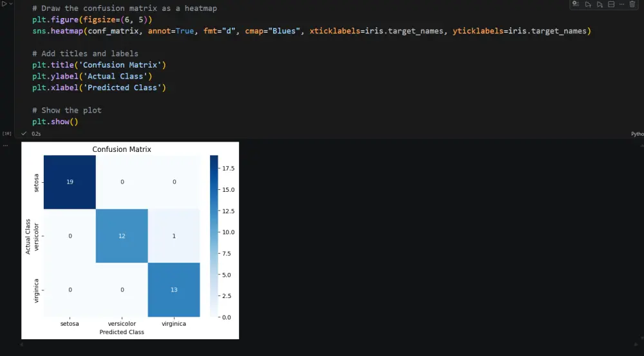The height and width of the screenshot is (356, 644).
Task: Click Run by Line toolbar icon
Action: pos(576,4)
